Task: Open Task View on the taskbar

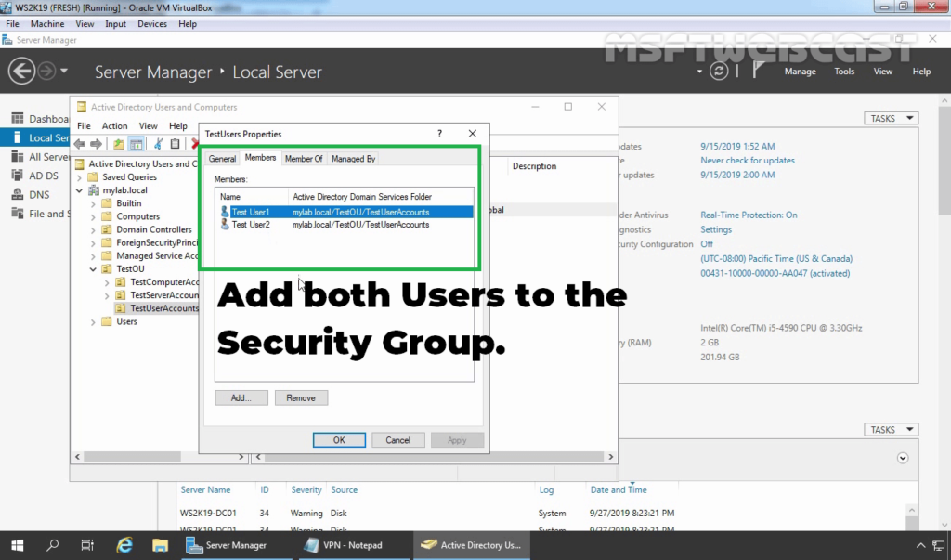Action: tap(87, 545)
